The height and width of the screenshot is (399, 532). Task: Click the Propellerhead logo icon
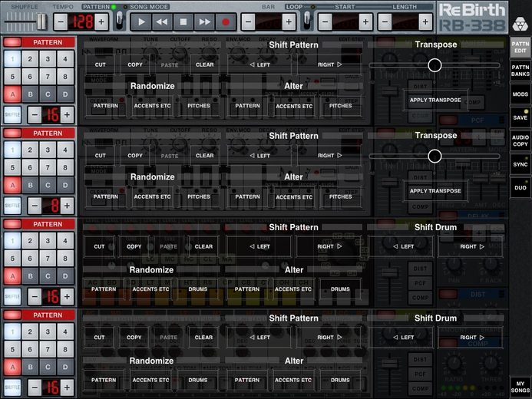pos(520,24)
